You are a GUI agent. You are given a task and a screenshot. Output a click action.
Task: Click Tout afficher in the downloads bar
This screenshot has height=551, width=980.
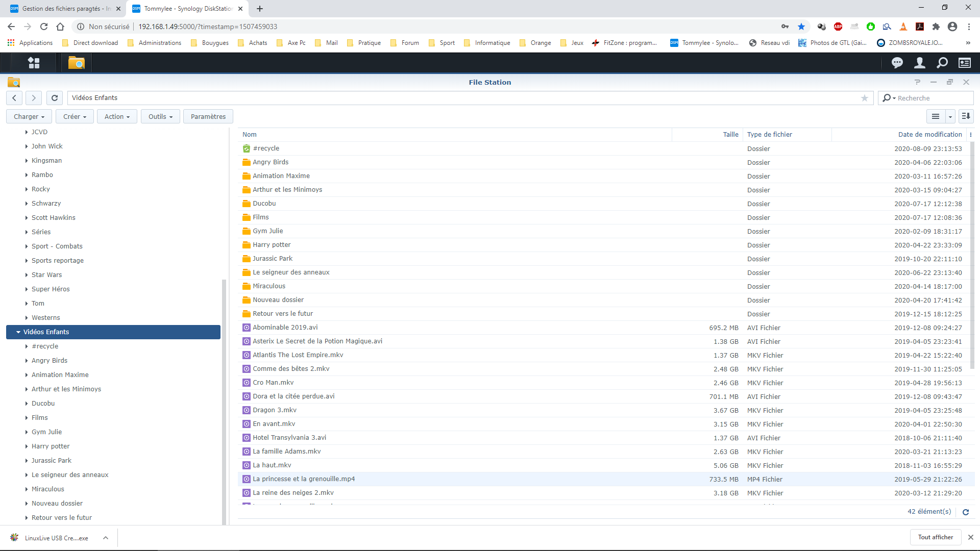click(x=935, y=537)
